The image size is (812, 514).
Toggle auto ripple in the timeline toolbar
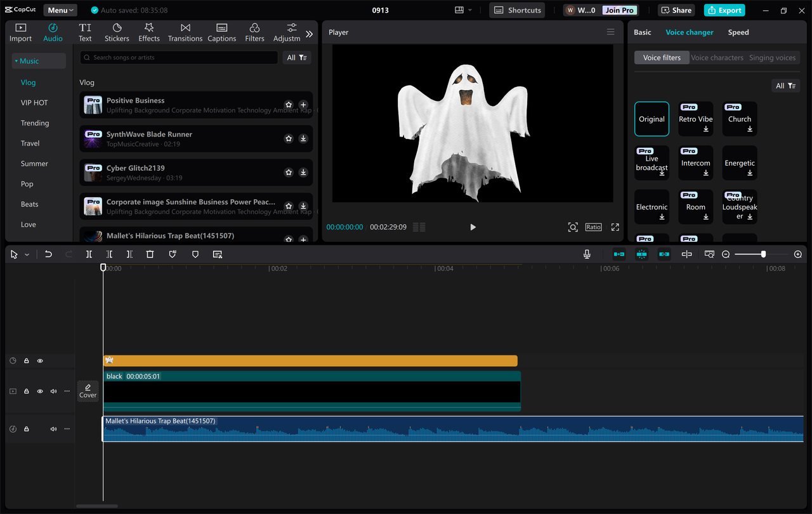(x=619, y=254)
